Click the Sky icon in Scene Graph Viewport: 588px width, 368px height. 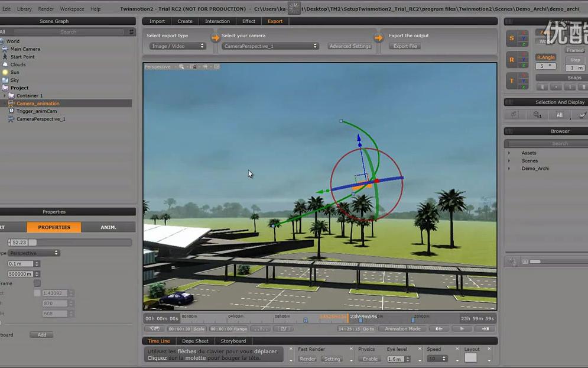click(5, 80)
